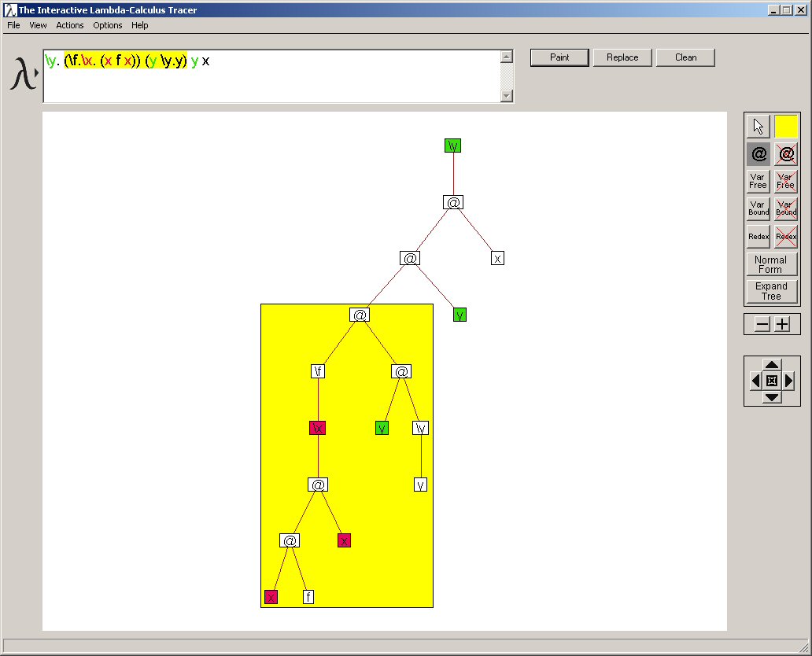Center the tree view with middle navigation button
This screenshot has width=812, height=656.
772,381
